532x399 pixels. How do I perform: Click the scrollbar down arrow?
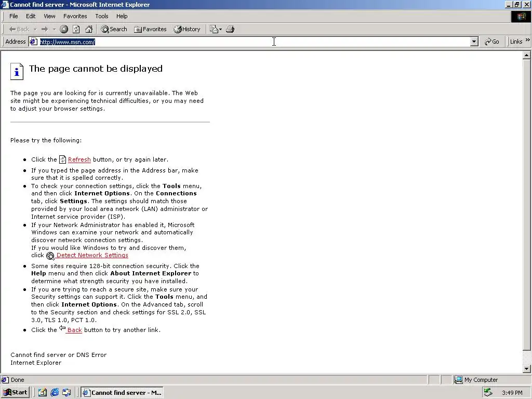click(527, 369)
